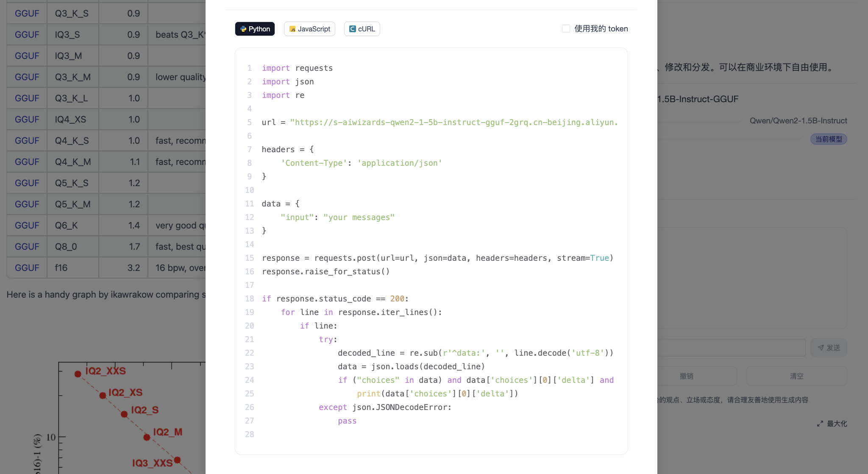Click the chat message input field
Screen dimensions: 868x474
(729, 348)
